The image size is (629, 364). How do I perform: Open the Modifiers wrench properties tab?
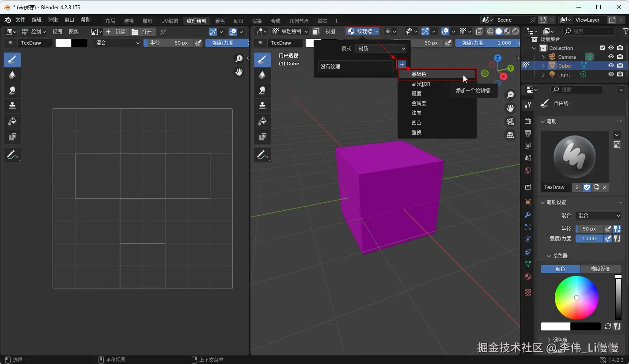click(x=527, y=215)
